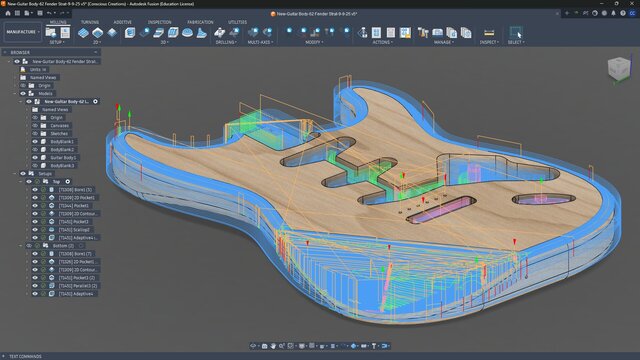Select the [T1326] 2D Pocket1 operation
This screenshot has height=360, width=640.
pos(77,262)
